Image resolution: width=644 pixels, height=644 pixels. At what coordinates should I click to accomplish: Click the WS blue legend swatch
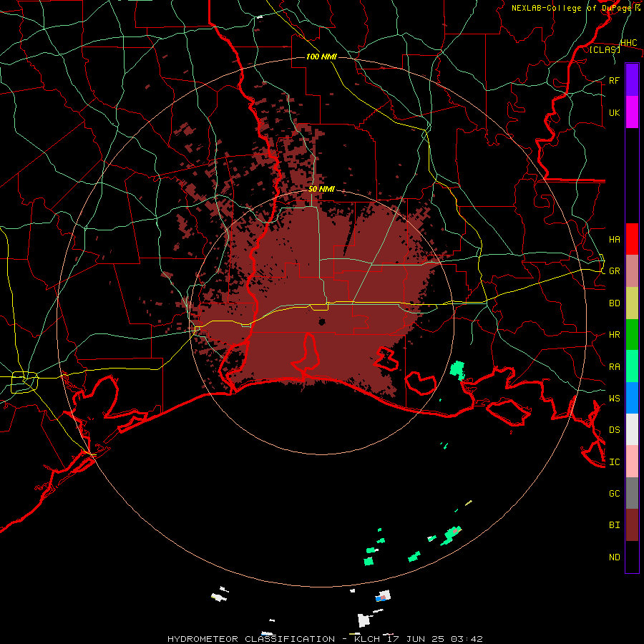(632, 398)
